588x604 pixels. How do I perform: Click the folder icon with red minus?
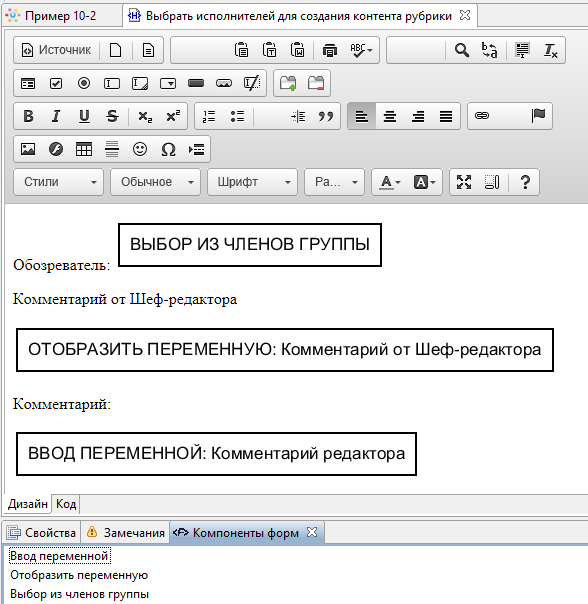tap(316, 83)
